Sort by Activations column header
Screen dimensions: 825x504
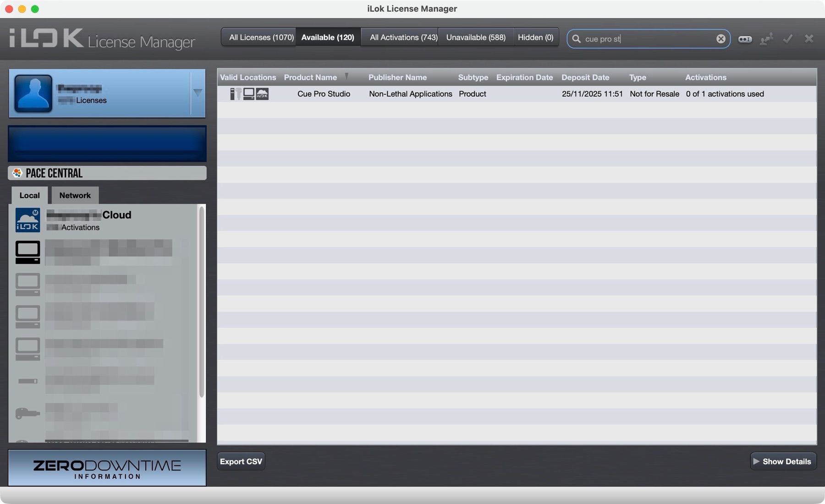[706, 77]
